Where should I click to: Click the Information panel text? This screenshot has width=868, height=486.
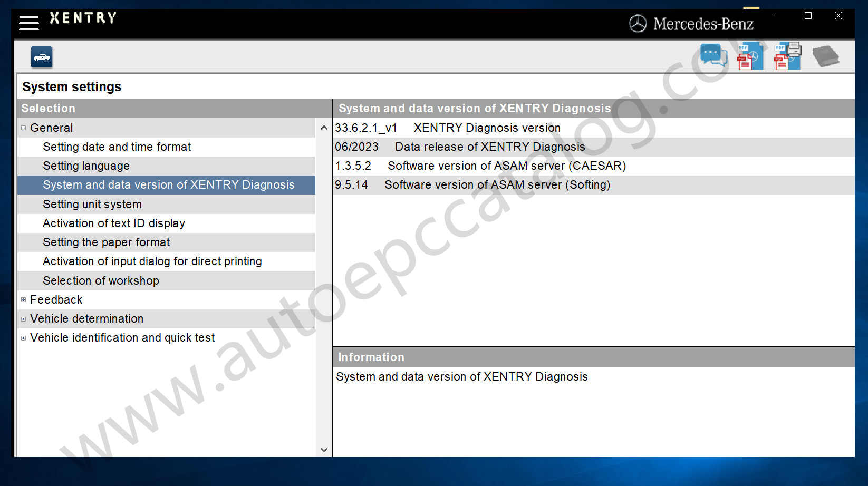(x=462, y=377)
